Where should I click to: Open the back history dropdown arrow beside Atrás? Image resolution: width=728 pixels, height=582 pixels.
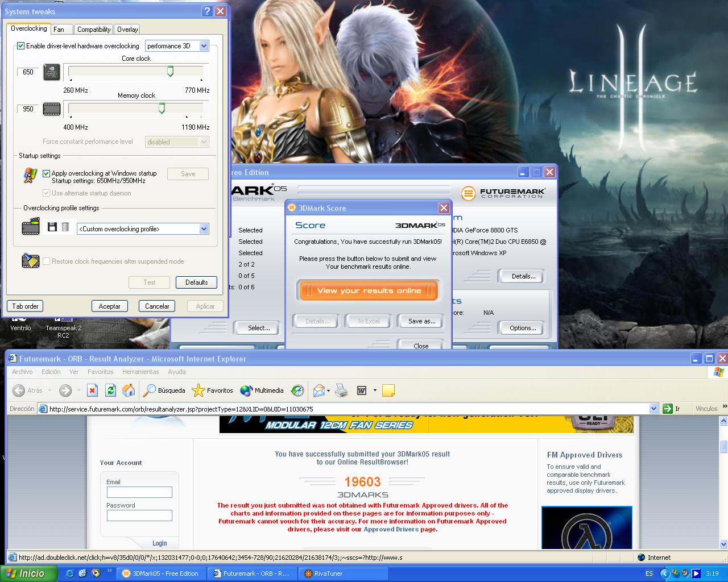coord(50,390)
